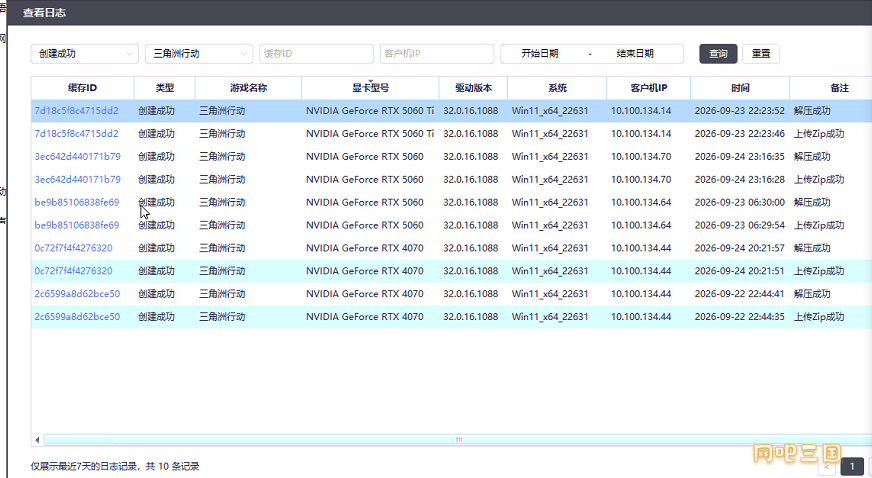The image size is (872, 478).
Task: Click the previous page arrow
Action: [x=826, y=466]
